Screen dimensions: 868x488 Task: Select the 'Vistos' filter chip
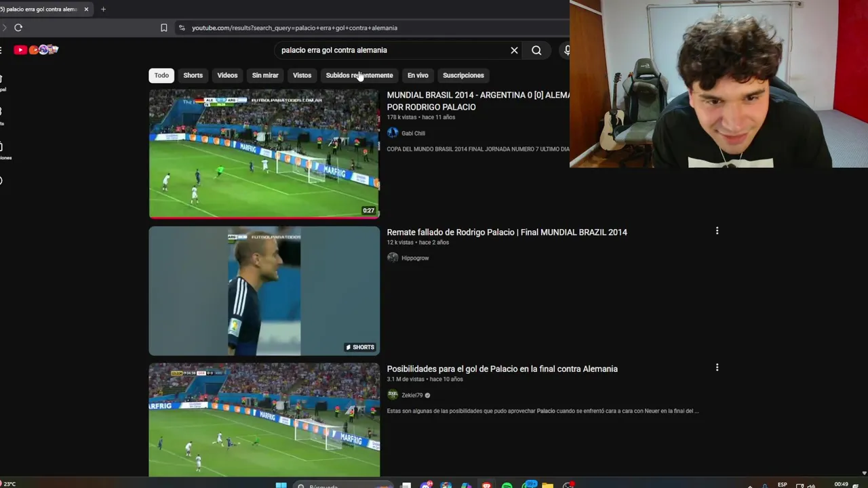(x=302, y=75)
